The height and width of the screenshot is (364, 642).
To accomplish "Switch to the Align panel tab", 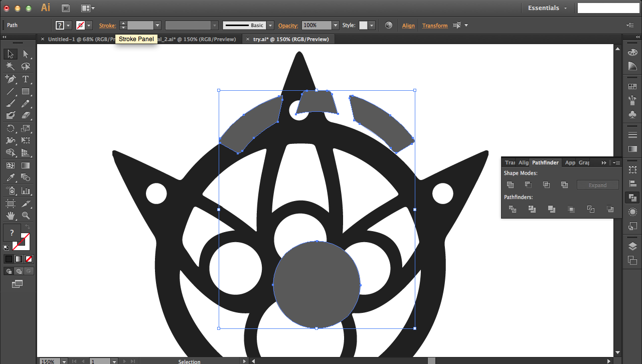I will click(x=523, y=162).
